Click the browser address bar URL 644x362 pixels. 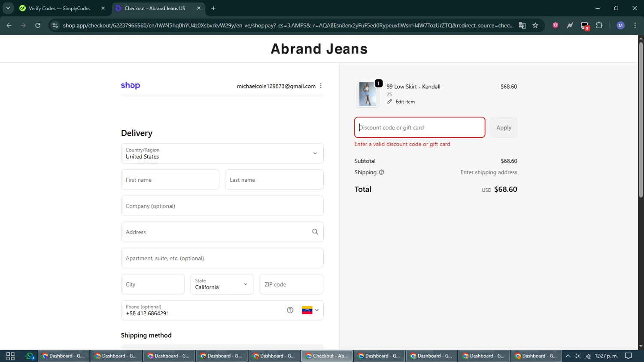[288, 25]
